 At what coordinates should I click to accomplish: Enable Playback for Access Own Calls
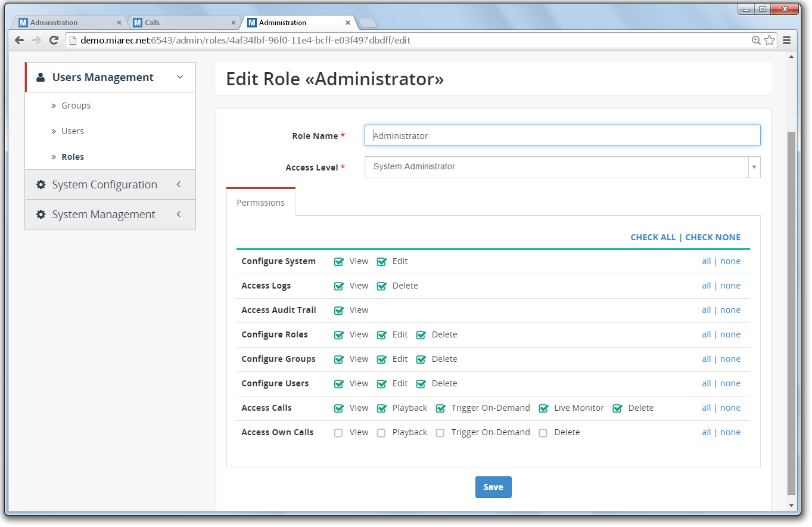(x=381, y=433)
